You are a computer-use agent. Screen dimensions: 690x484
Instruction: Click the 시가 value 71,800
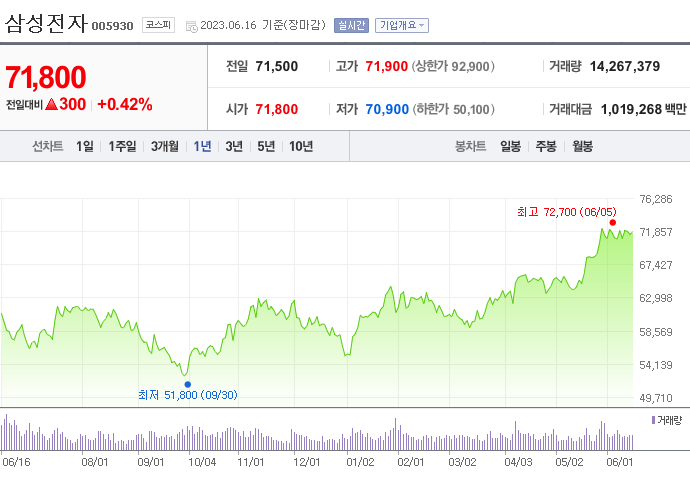[277, 109]
